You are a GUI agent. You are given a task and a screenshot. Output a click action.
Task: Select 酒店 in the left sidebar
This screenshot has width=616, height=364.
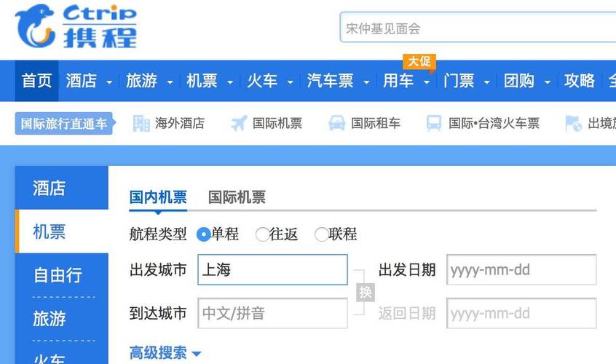tap(62, 188)
